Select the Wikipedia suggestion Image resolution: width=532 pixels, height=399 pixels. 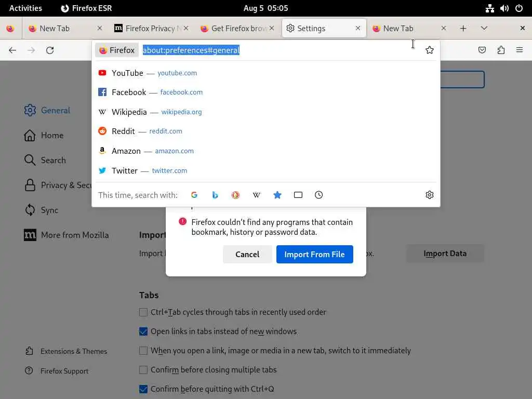(x=265, y=112)
